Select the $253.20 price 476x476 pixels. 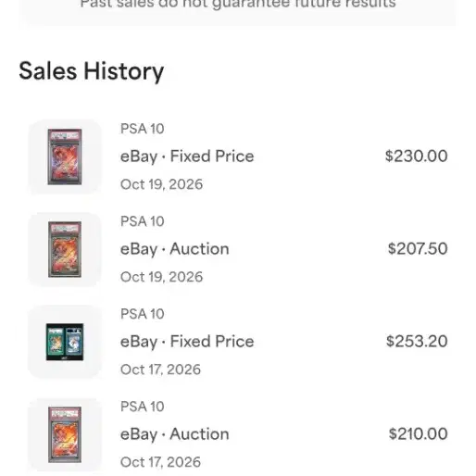coord(417,341)
